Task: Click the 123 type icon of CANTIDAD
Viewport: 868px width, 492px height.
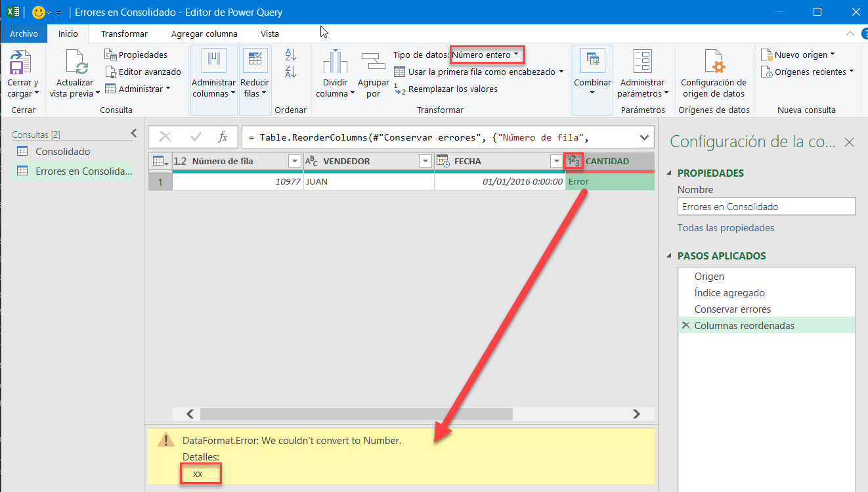Action: coord(573,161)
